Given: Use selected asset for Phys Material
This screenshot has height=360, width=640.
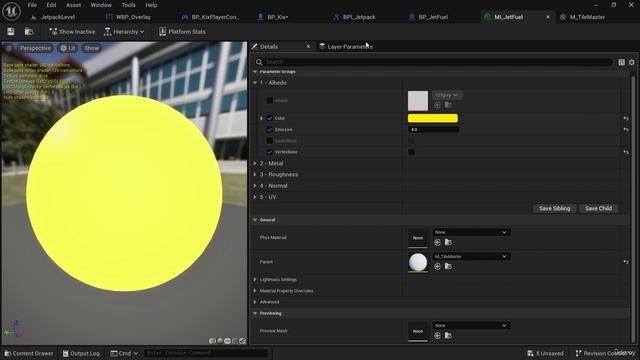Looking at the screenshot, I should pos(438,242).
